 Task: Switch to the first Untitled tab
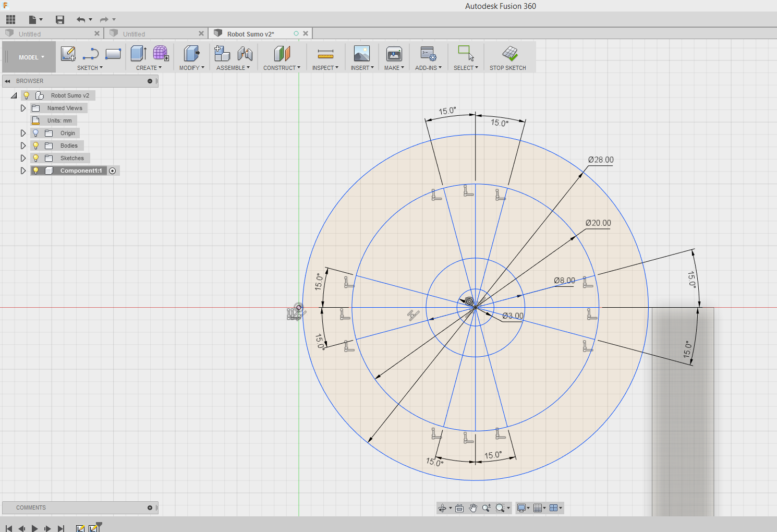click(x=52, y=33)
